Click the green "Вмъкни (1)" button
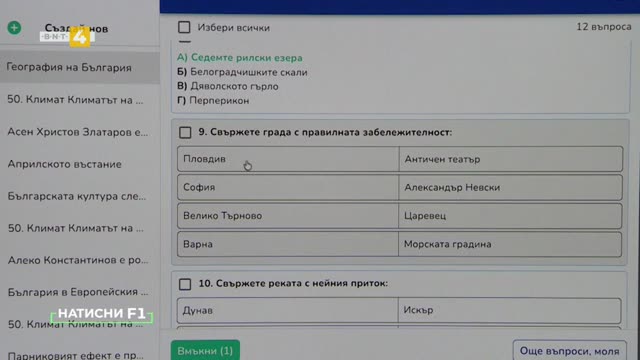 (205, 351)
